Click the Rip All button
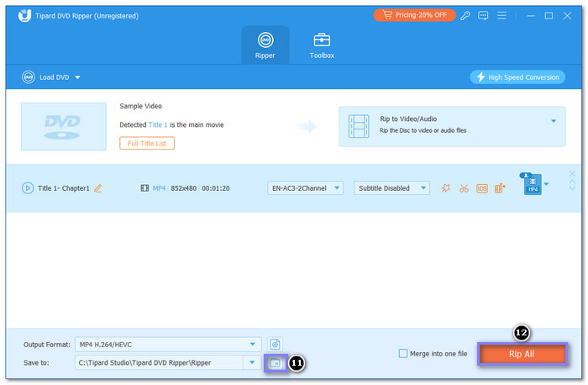Viewport: 588px width, 385px height. (522, 354)
